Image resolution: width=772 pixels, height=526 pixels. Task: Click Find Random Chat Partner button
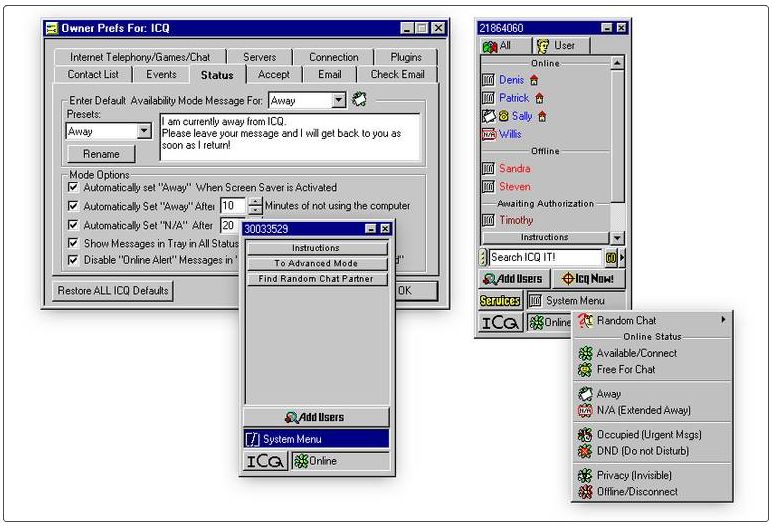(x=316, y=279)
